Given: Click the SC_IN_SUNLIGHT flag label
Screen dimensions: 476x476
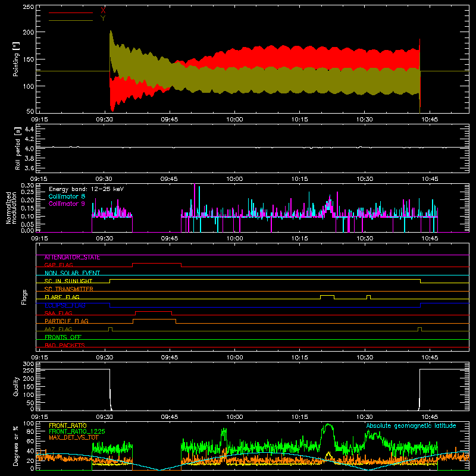Looking at the screenshot, I should coord(68,281).
